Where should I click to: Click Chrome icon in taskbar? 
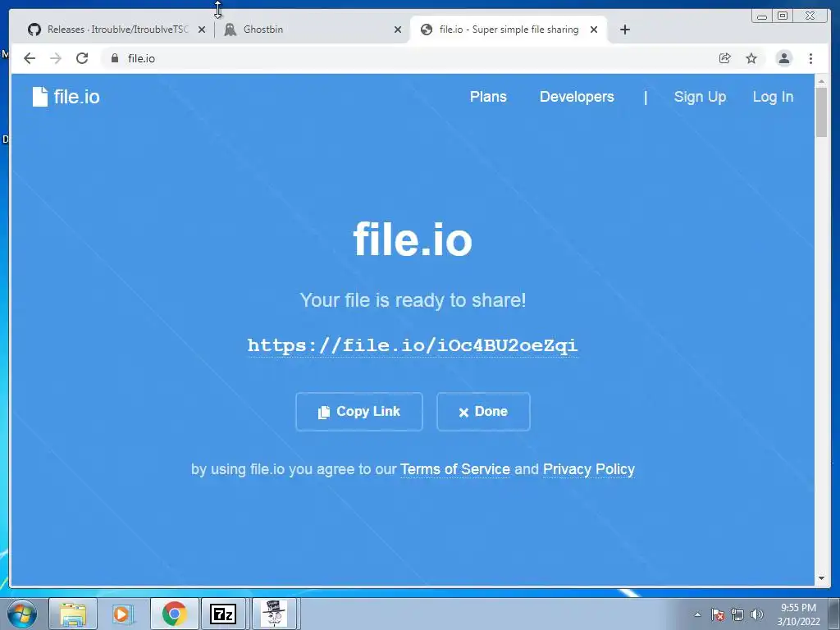(x=174, y=614)
